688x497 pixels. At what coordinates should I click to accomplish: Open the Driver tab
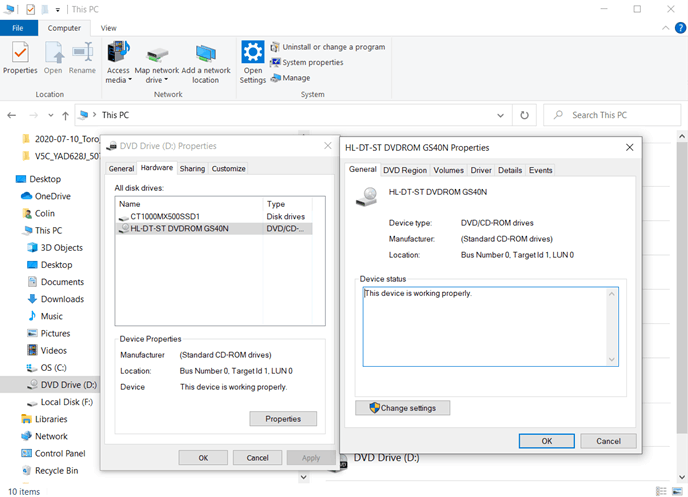click(481, 170)
